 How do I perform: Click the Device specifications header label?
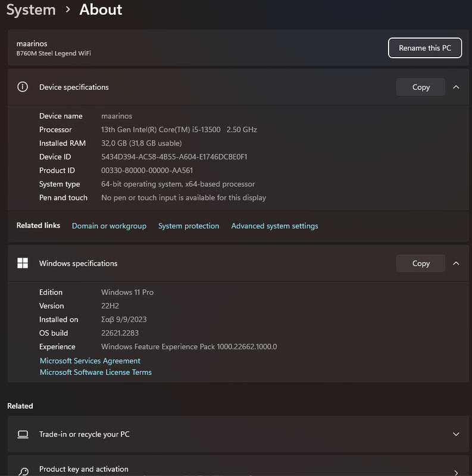click(74, 87)
